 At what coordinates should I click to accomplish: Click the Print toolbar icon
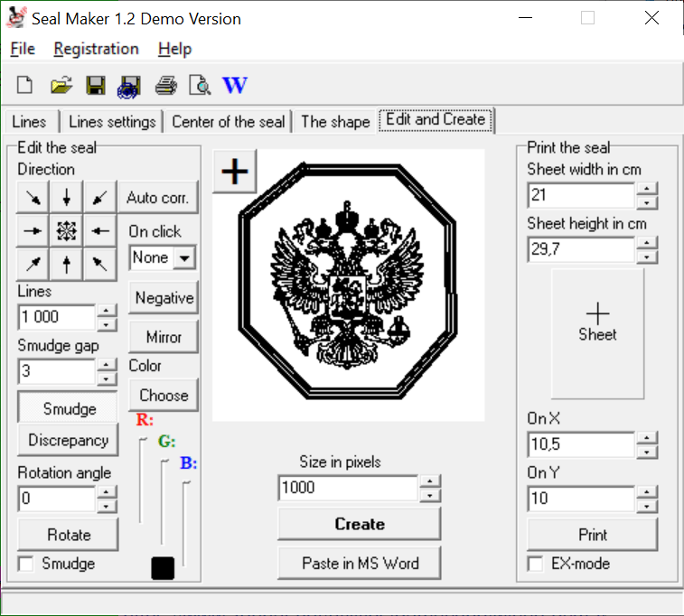[166, 85]
